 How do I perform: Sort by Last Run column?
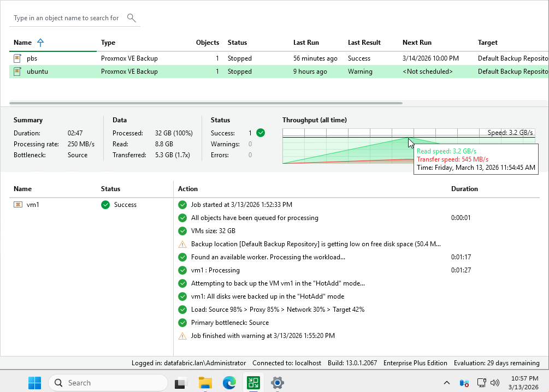(x=306, y=43)
